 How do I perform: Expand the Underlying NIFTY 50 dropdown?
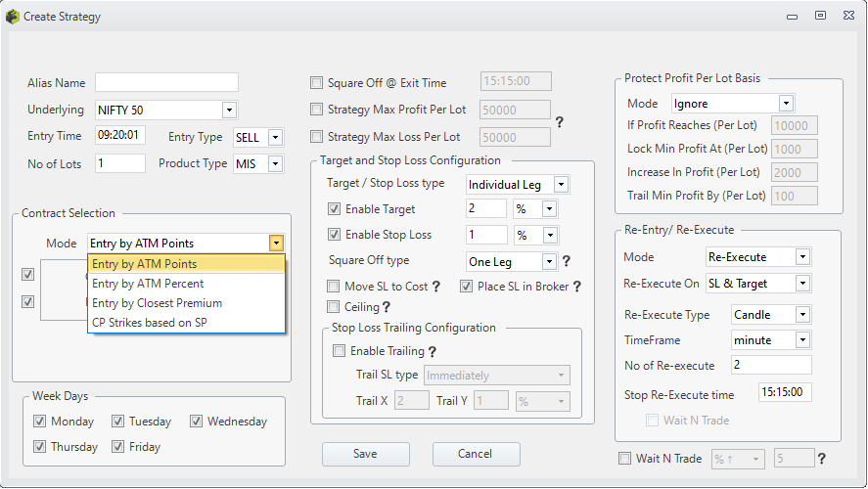(x=229, y=111)
